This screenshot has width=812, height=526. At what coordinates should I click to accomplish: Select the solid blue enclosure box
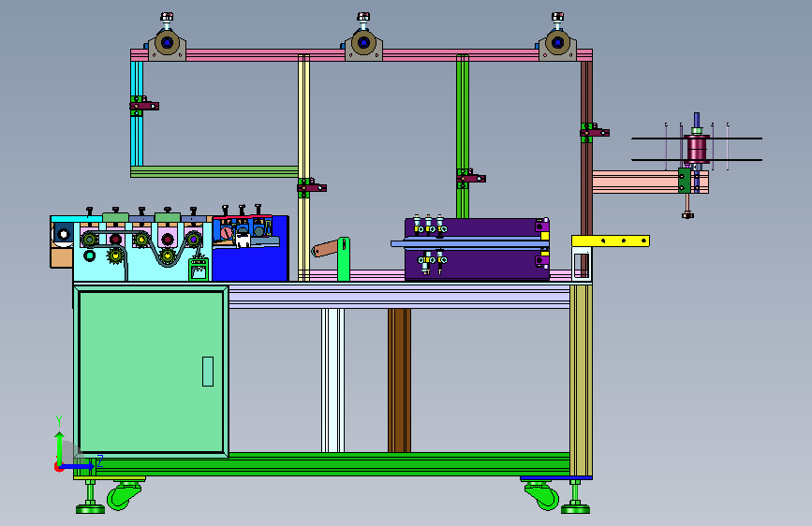point(251,262)
